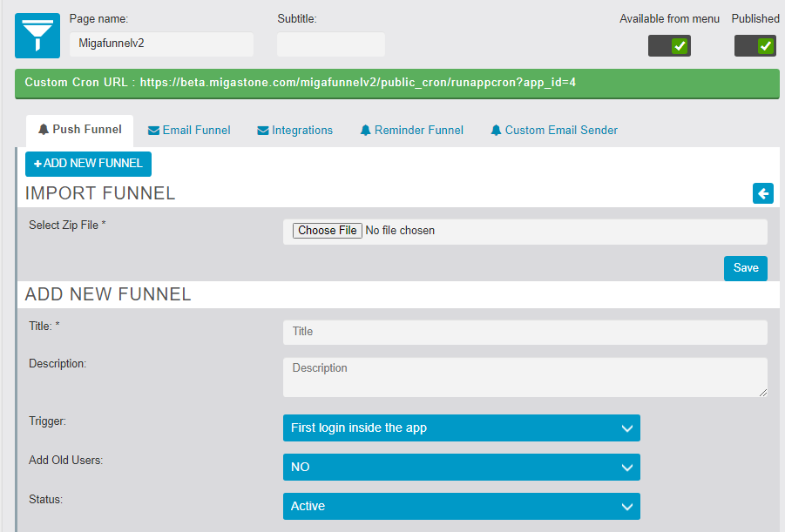
Task: Save the imported funnel zip file
Action: [x=745, y=268]
